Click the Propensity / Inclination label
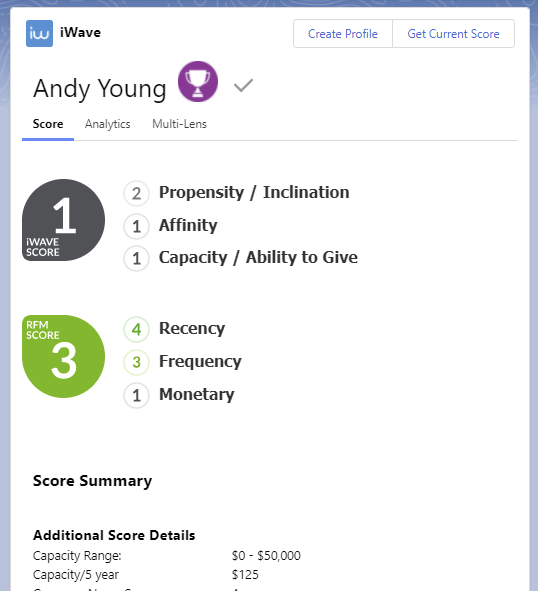 pos(254,192)
